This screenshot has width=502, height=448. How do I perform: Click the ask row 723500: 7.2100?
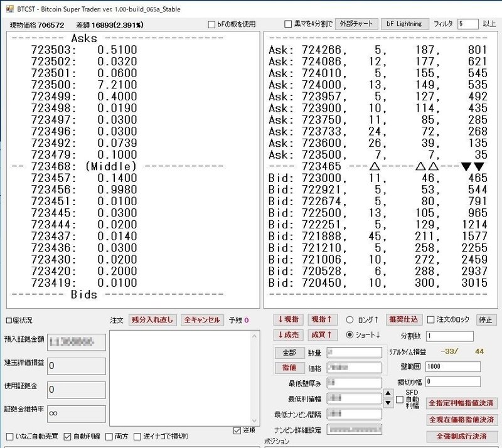84,85
